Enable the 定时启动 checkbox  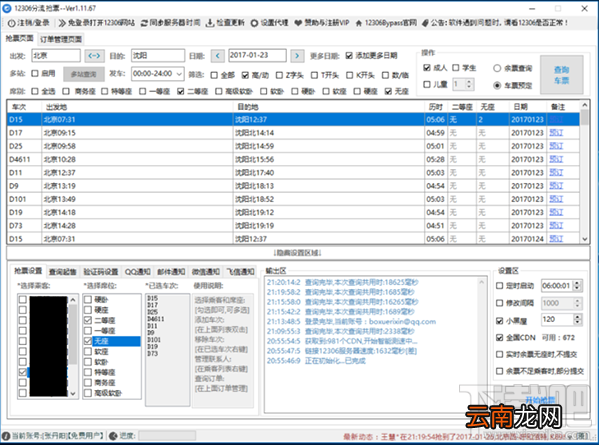pos(499,286)
